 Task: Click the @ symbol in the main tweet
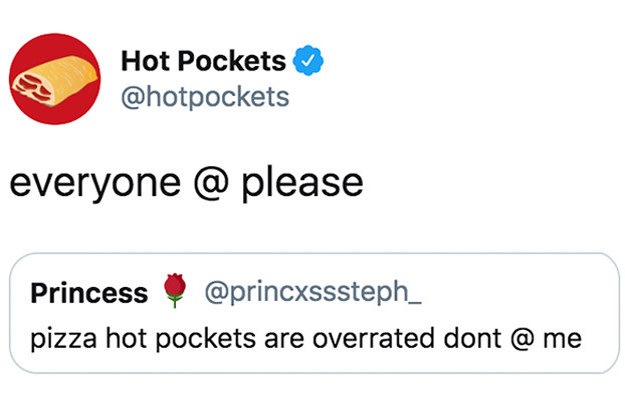click(211, 183)
